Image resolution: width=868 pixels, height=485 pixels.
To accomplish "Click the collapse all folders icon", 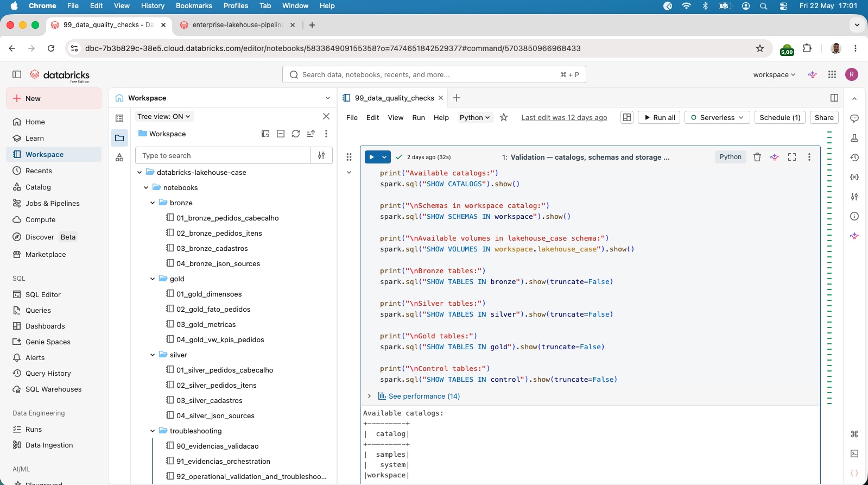I will [281, 134].
